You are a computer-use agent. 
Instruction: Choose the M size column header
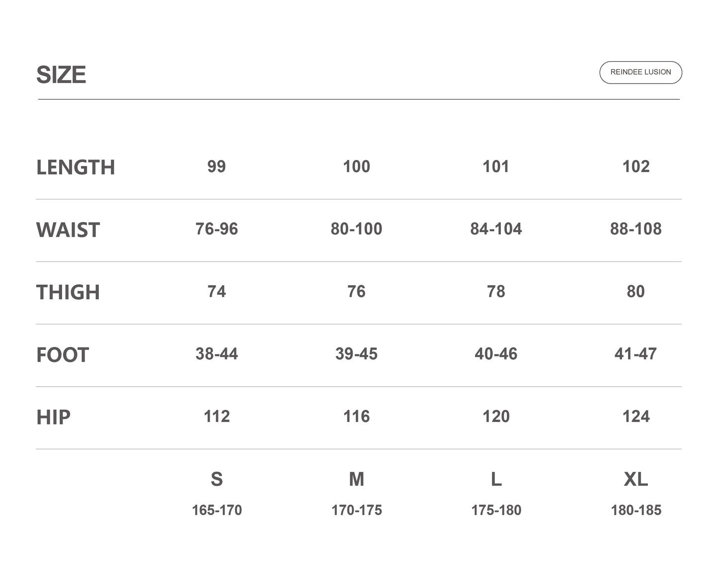(x=356, y=479)
